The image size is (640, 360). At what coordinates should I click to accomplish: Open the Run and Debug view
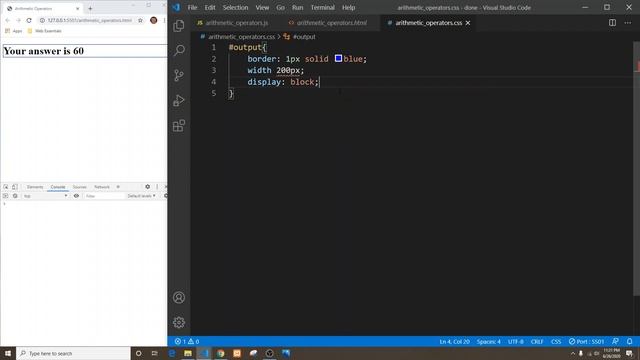coord(179,100)
